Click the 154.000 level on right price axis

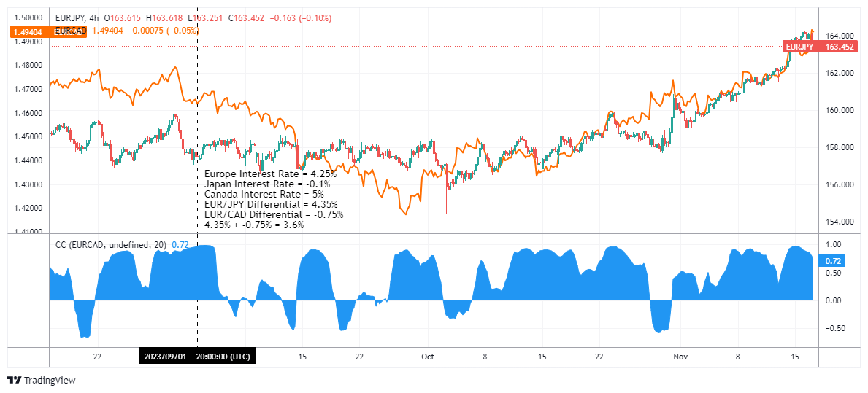838,222
